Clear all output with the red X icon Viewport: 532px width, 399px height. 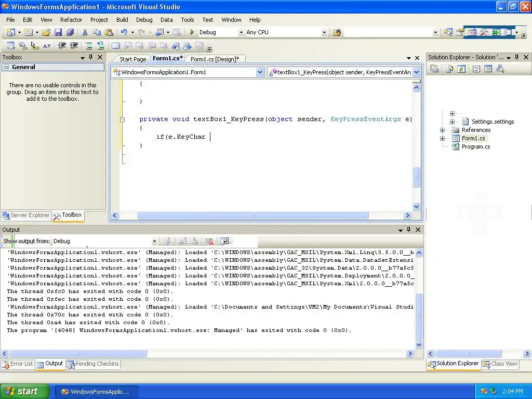209,241
